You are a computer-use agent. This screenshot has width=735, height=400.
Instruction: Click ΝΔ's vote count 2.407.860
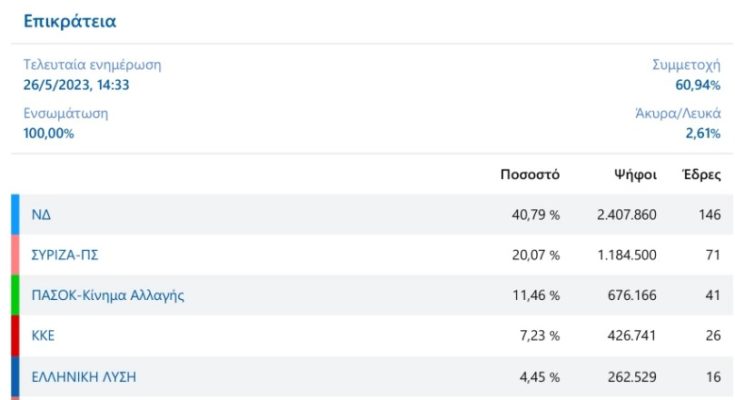626,214
